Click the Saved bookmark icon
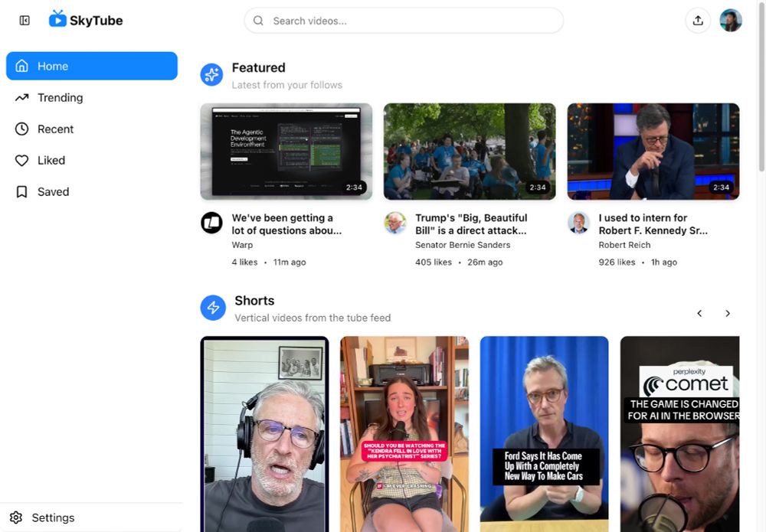The width and height of the screenshot is (766, 532). coord(22,192)
